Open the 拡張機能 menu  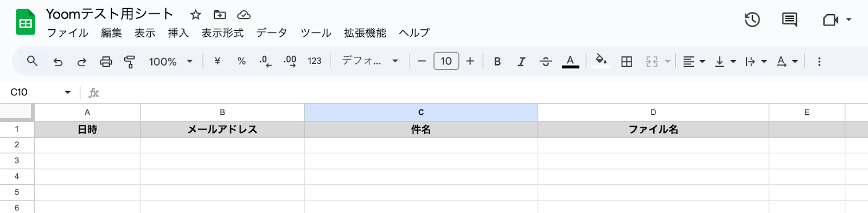click(365, 33)
